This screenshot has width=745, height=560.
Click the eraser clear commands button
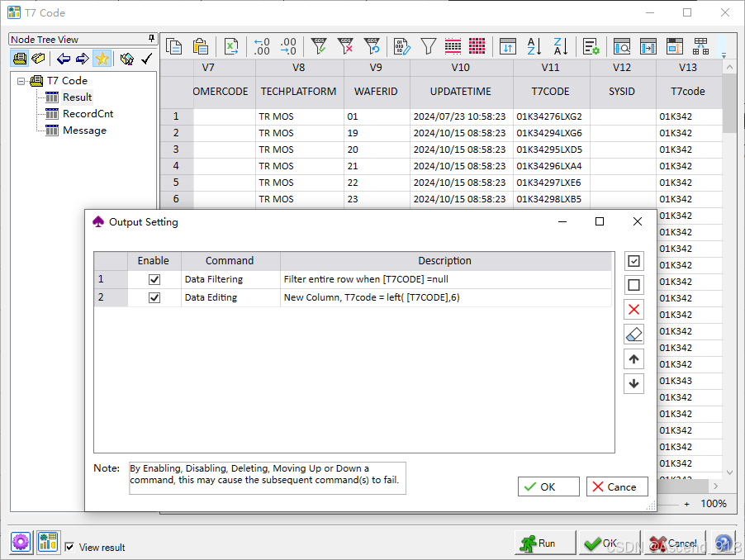pyautogui.click(x=633, y=335)
